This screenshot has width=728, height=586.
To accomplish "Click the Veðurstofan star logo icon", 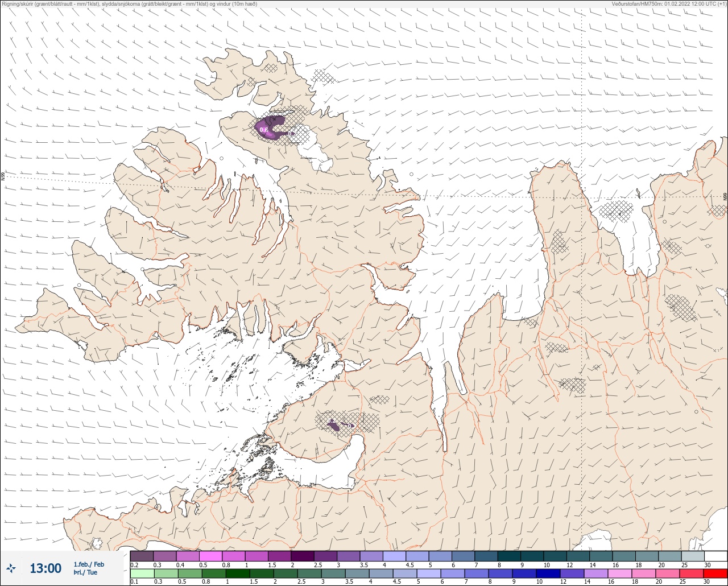I will [11, 568].
